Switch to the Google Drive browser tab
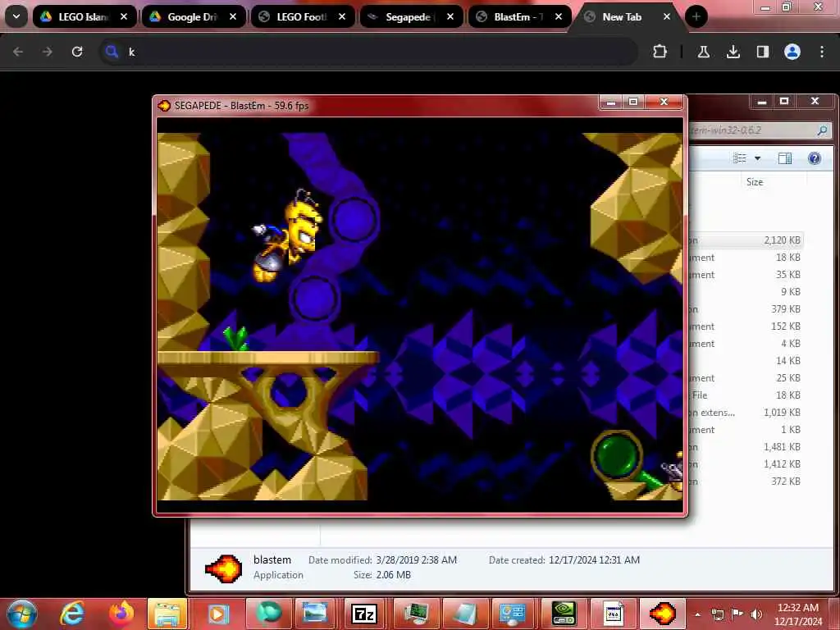This screenshot has height=630, width=840. click(x=194, y=16)
